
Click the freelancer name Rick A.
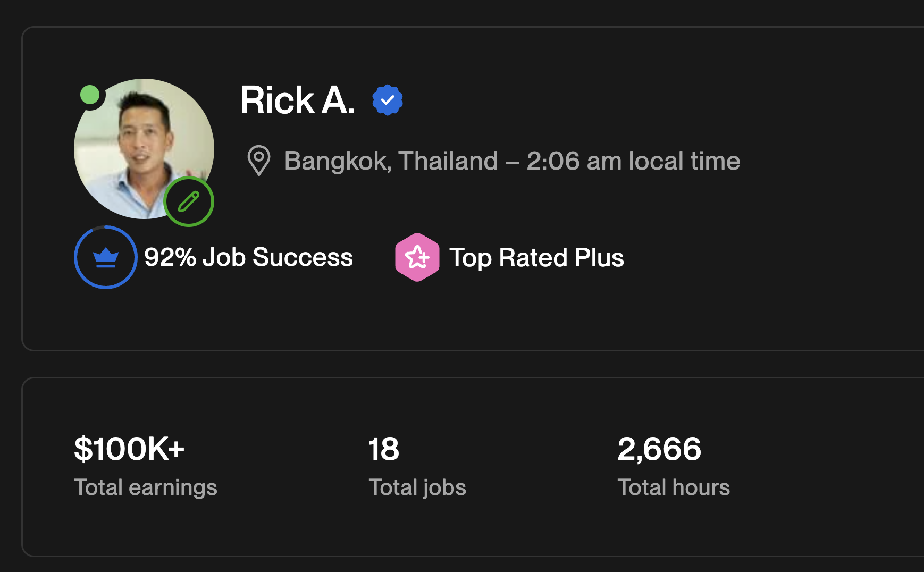point(298,100)
